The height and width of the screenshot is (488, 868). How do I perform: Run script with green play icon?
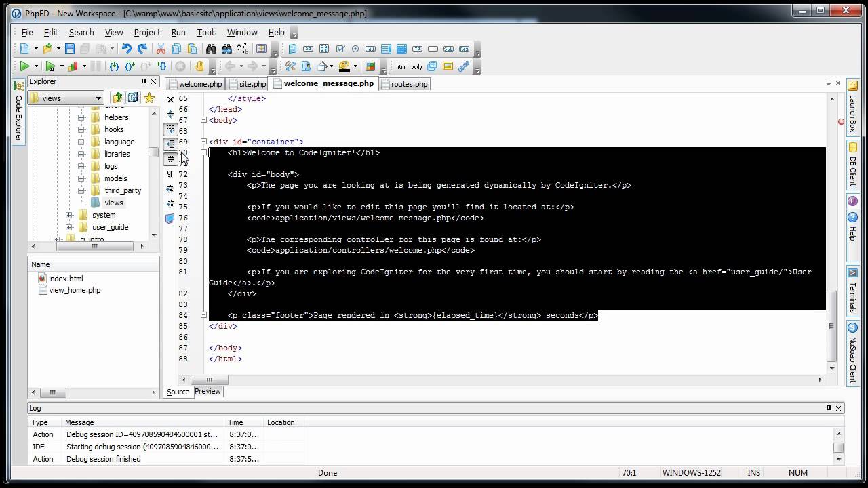click(x=24, y=66)
